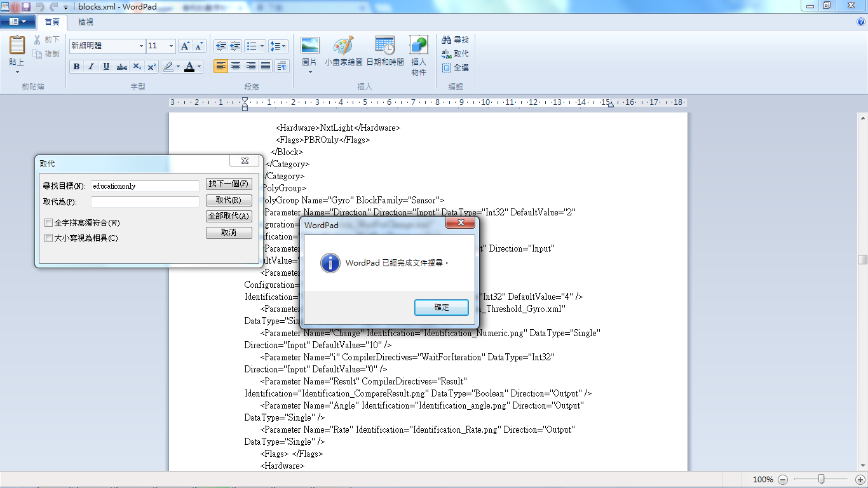
Task: Click the Cut scissors icon
Action: [x=38, y=40]
